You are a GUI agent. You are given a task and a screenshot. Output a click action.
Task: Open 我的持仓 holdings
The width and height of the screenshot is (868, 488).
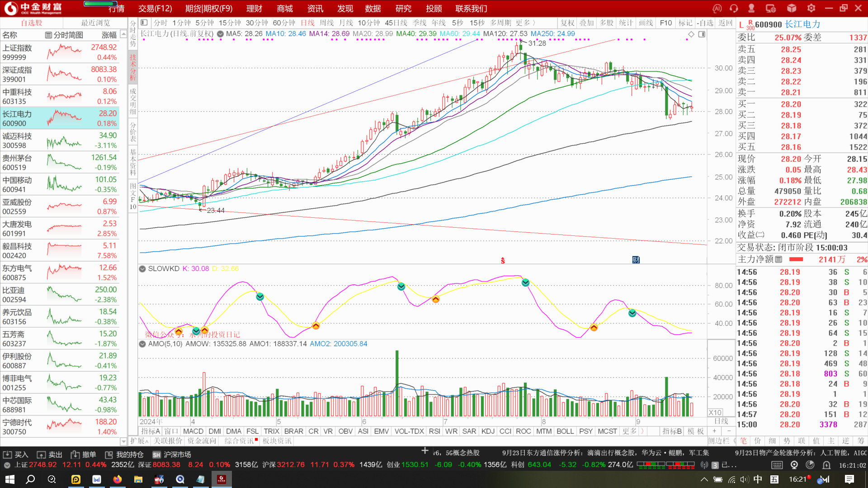point(124,455)
